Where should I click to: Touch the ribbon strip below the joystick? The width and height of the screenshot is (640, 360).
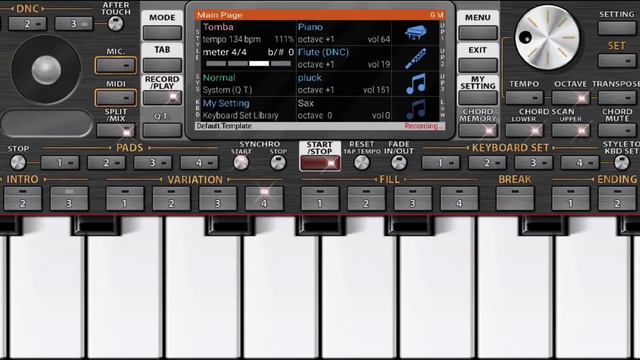click(x=47, y=123)
